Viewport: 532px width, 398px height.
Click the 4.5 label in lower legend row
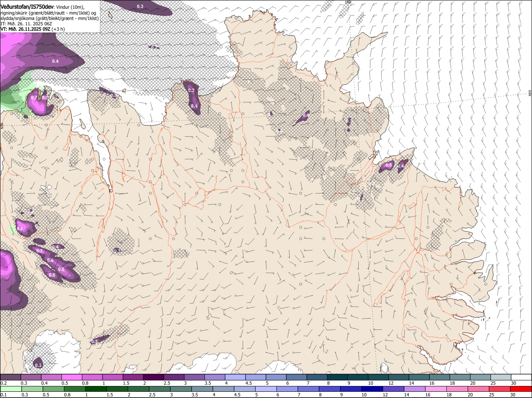click(x=237, y=395)
